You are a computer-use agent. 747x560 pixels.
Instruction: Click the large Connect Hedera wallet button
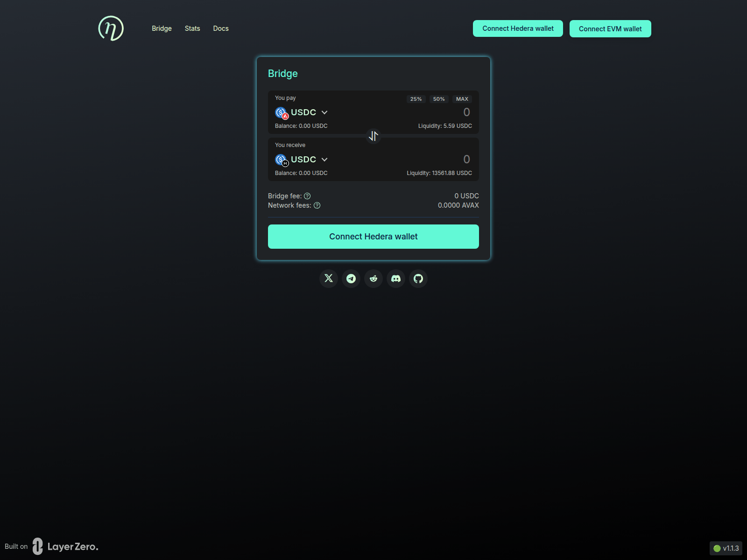[x=373, y=237]
